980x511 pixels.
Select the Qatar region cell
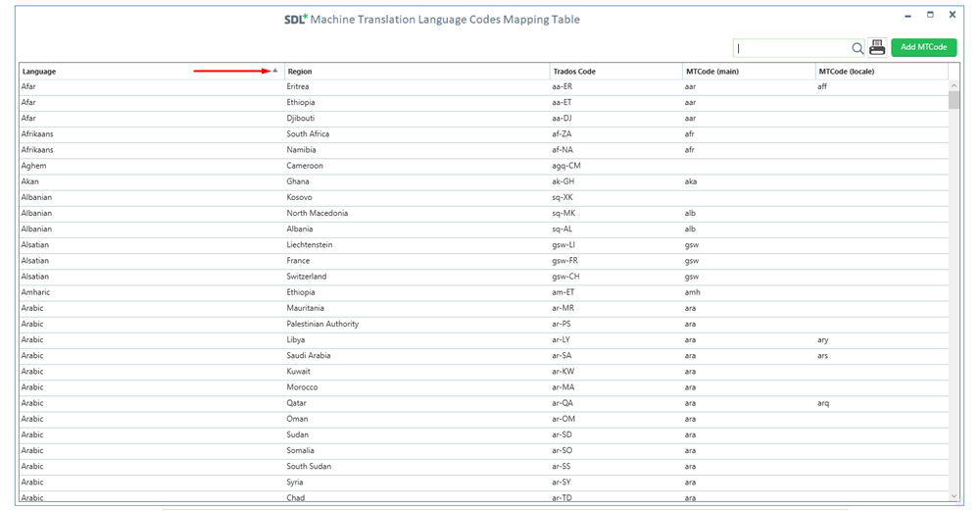click(296, 403)
